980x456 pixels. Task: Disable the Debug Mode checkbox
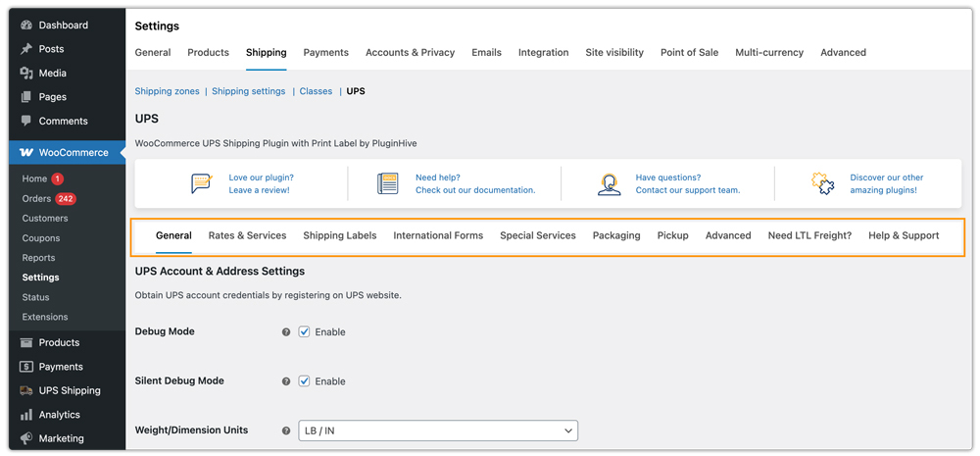pyautogui.click(x=305, y=331)
